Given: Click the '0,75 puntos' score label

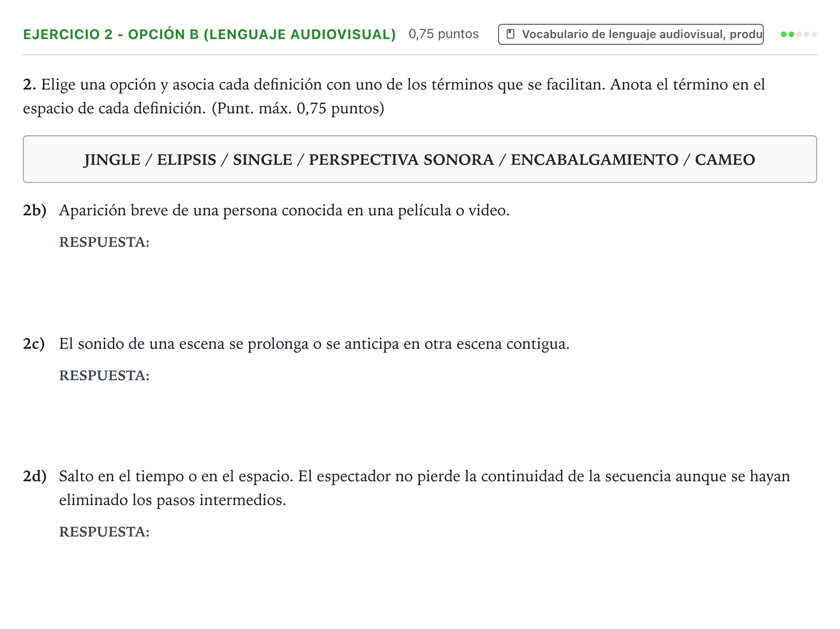Looking at the screenshot, I should [443, 34].
